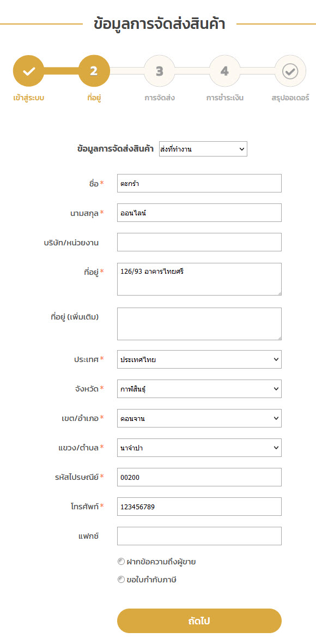
Task: Open the จังหวัด province dropdown
Action: click(199, 389)
